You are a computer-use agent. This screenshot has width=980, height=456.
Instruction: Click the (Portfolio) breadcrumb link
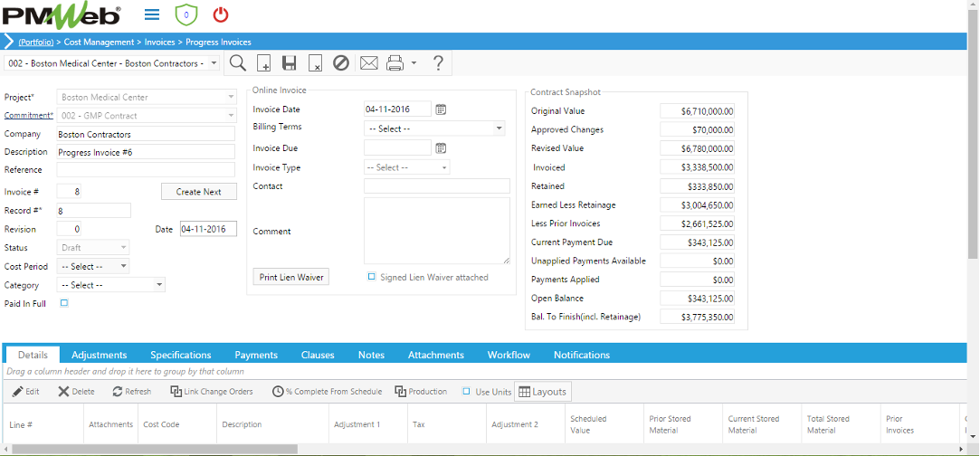click(x=35, y=43)
